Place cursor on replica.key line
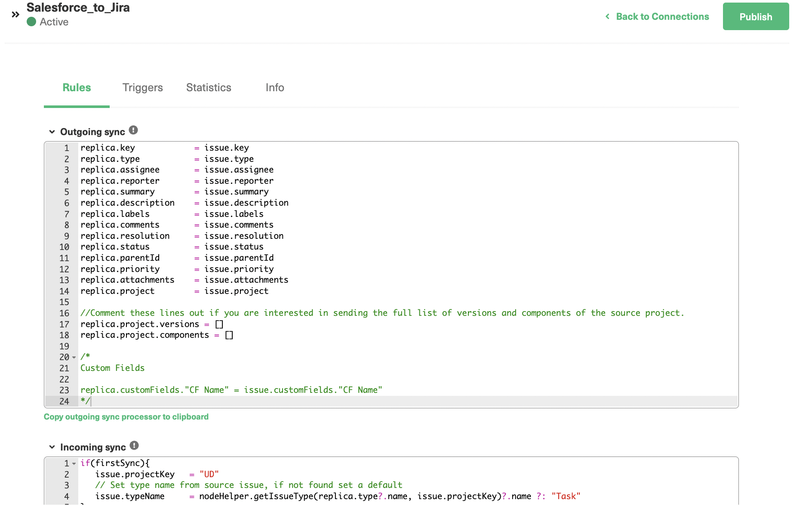This screenshot has height=506, width=812. [165, 148]
